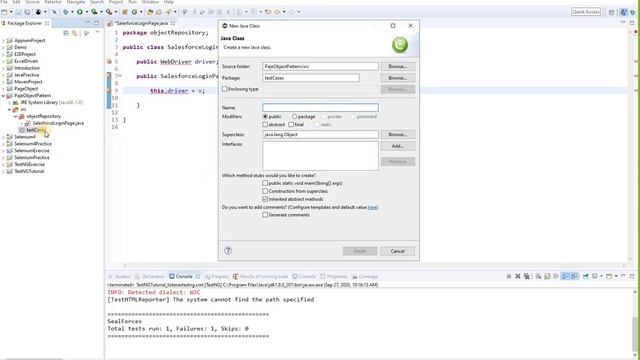This screenshot has height=360, width=640.
Task: Click Browse next to Package field
Action: [398, 78]
